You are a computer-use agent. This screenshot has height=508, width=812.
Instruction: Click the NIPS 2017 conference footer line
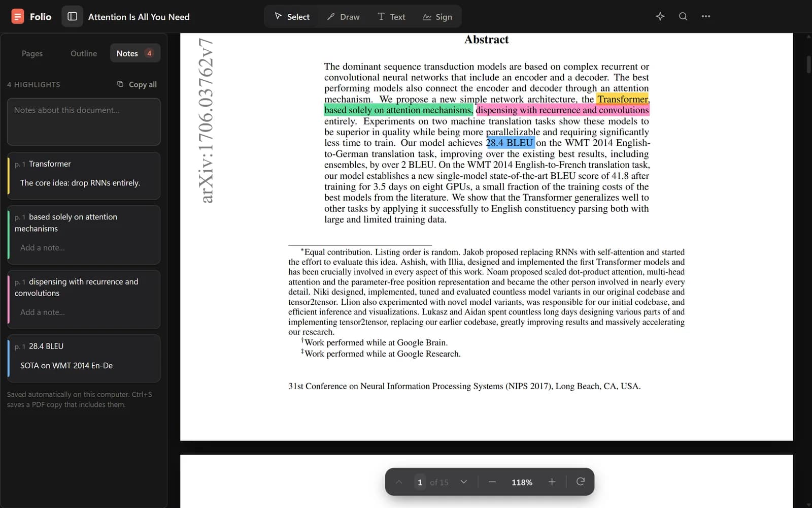tap(464, 386)
